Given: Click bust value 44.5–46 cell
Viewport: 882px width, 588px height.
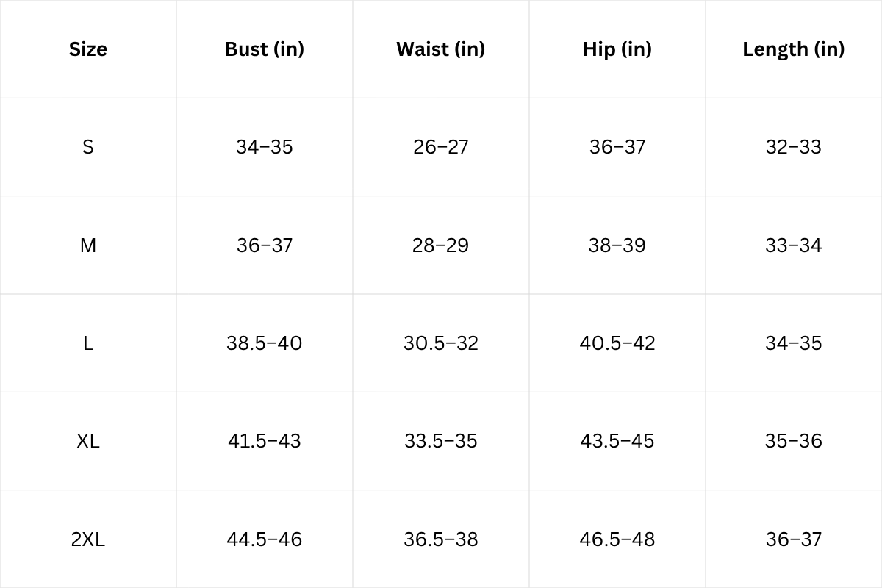Looking at the screenshot, I should (x=265, y=539).
